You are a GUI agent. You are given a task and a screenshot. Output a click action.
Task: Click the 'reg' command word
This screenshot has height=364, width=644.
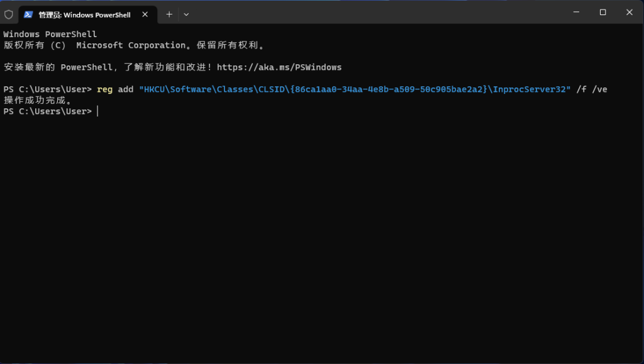point(105,89)
